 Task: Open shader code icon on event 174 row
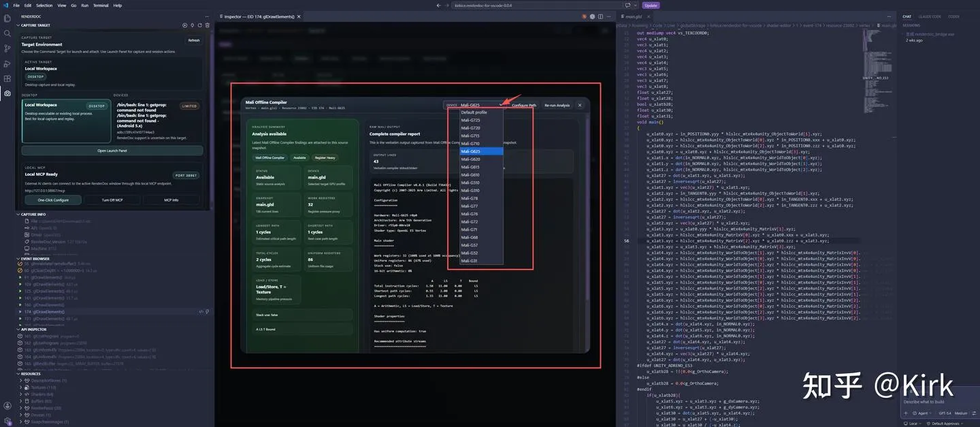point(201,312)
